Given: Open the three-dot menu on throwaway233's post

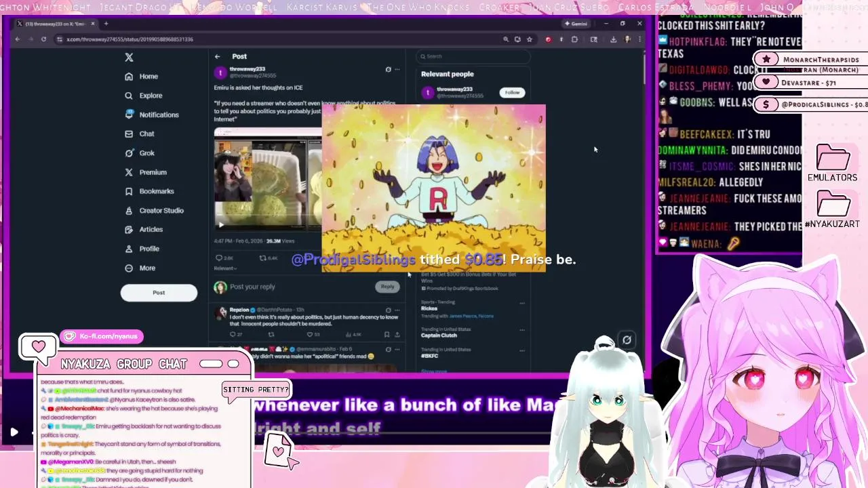Looking at the screenshot, I should [397, 69].
